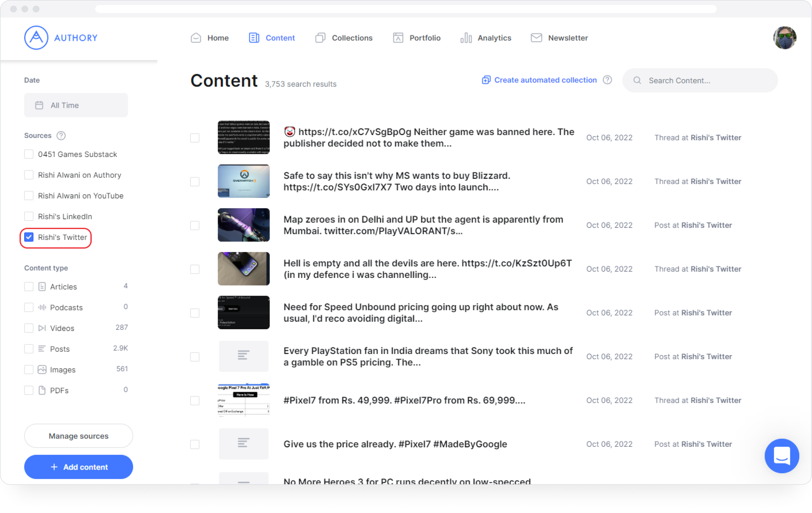Image resolution: width=812 pixels, height=513 pixels.
Task: Select the Need for Speed Unbound row checkbox
Action: click(195, 313)
